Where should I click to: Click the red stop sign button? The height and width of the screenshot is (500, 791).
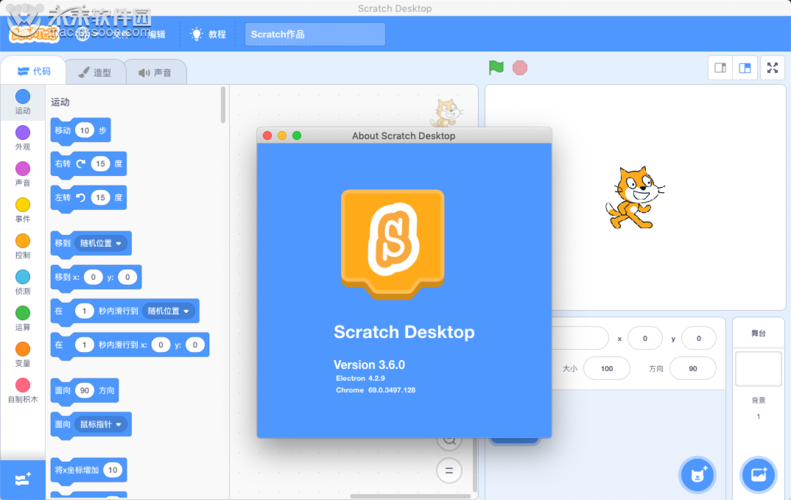point(520,68)
